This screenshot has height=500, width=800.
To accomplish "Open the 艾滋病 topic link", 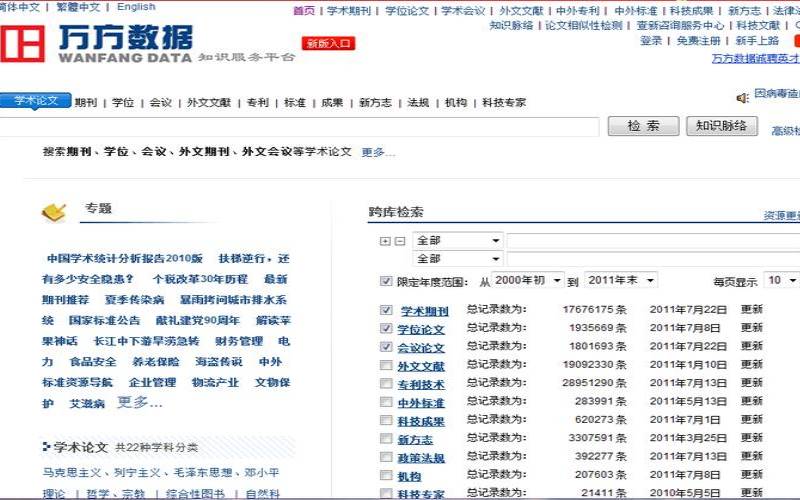I will click(87, 404).
